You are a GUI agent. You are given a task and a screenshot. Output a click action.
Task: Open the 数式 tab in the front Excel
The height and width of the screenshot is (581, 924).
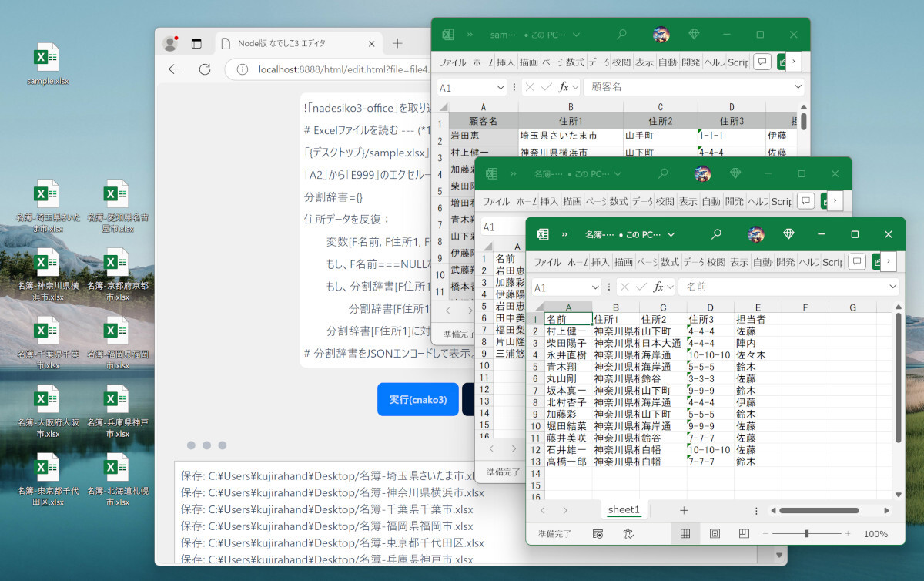coord(670,262)
